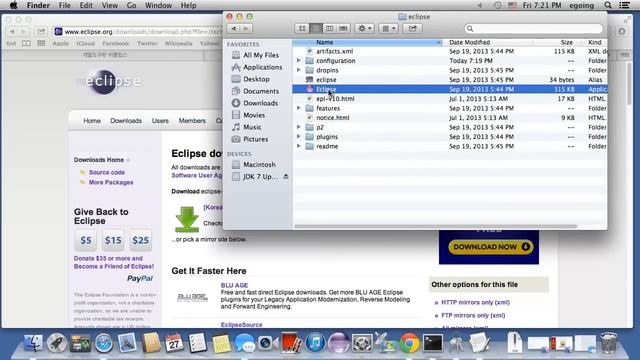The width and height of the screenshot is (640, 360).
Task: Click More Packages link in Safari
Action: point(111,182)
